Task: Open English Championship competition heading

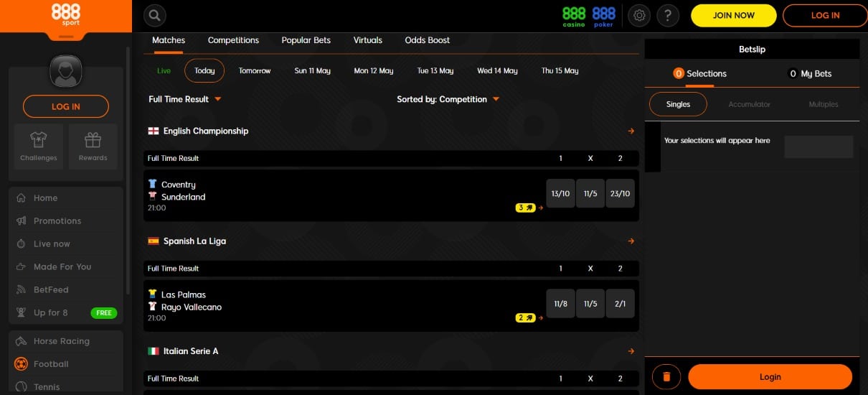Action: tap(205, 131)
